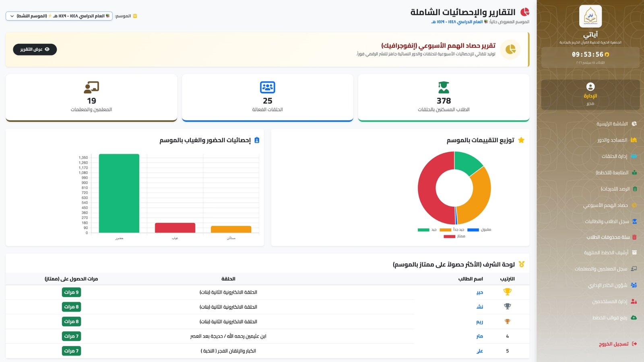Click the teacher icon on المعلمين والمعلمات card
644x362 pixels.
(x=91, y=87)
